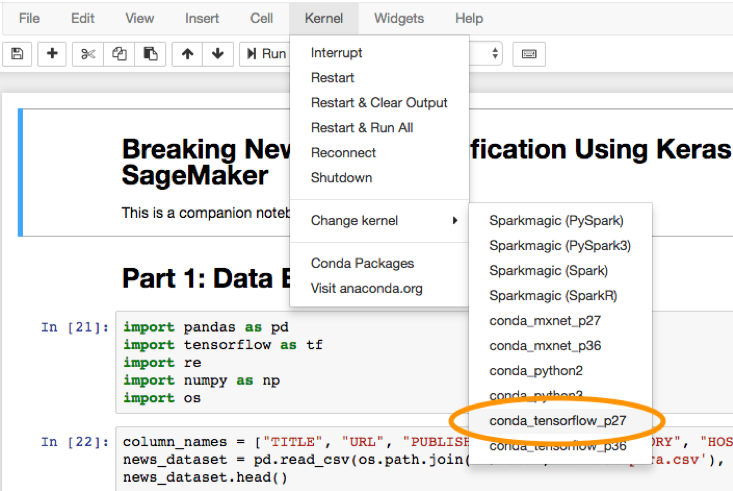Viewport: 733px width, 491px height.
Task: Cut selected cells with the scissors icon
Action: (x=88, y=54)
